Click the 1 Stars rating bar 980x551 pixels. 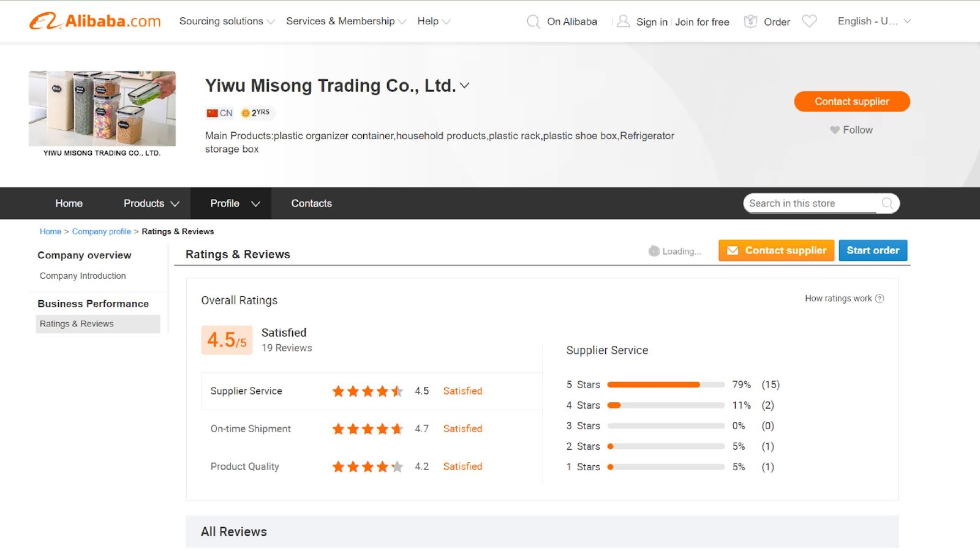[x=666, y=467]
